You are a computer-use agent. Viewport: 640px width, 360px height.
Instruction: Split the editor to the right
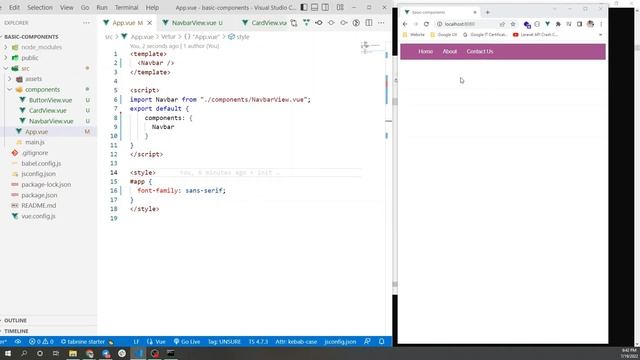coord(369,23)
